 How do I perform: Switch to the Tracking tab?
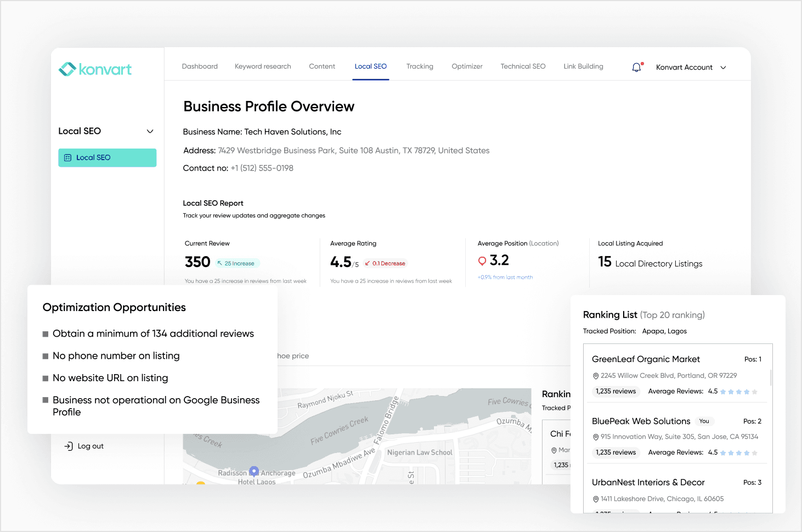(x=420, y=66)
